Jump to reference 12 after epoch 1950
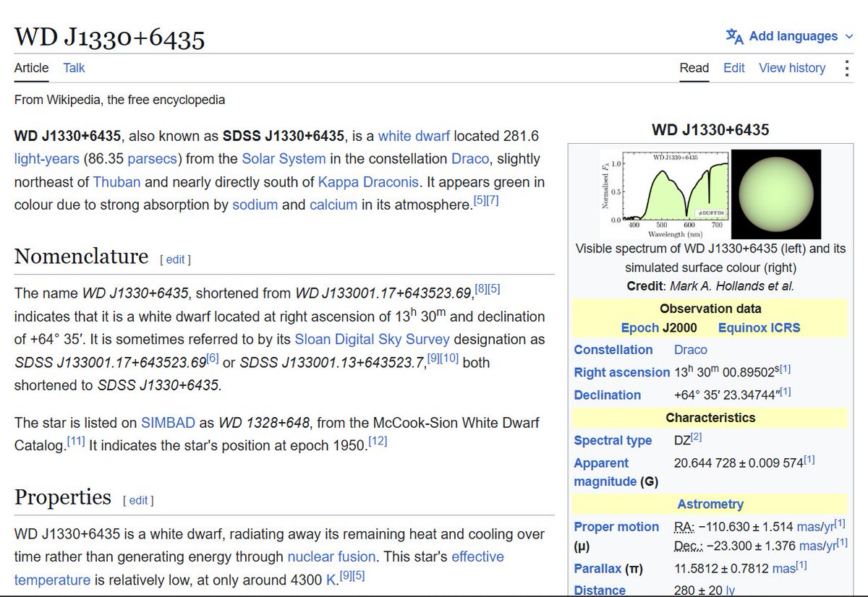The width and height of the screenshot is (868, 597). (378, 441)
